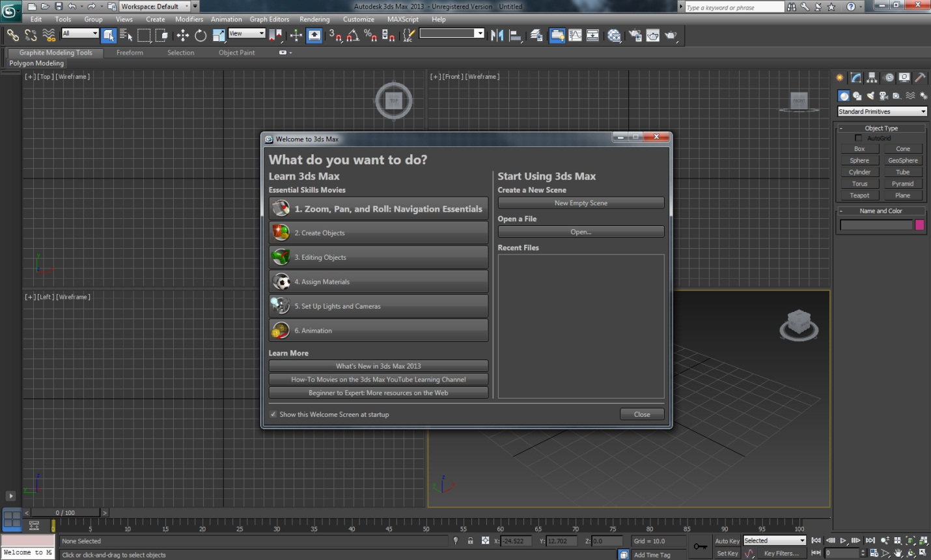931x560 pixels.
Task: Open the 2. Create Objects movie
Action: click(378, 232)
